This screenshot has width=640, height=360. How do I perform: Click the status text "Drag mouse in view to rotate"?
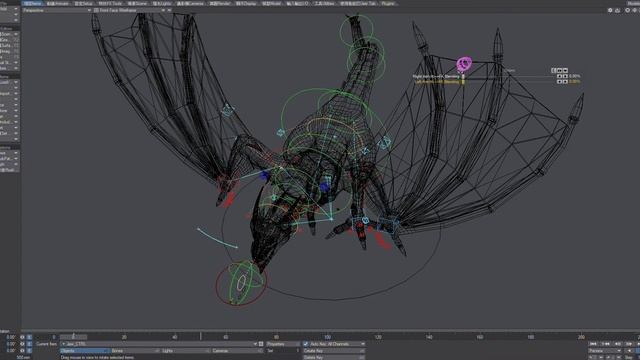96,358
